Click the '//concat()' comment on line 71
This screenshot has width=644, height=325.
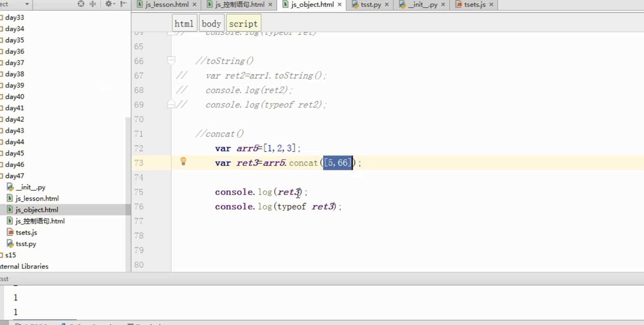219,134
